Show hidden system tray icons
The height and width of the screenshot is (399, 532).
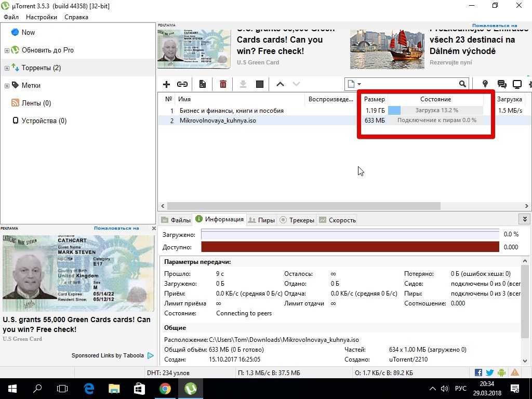click(432, 389)
